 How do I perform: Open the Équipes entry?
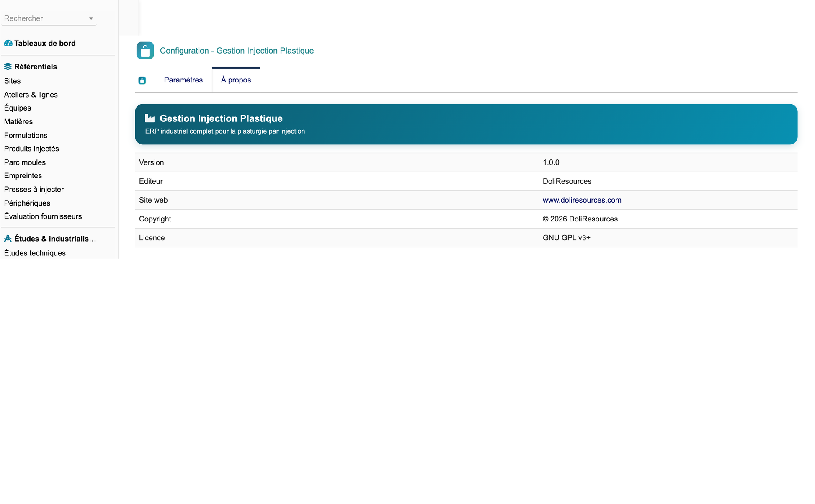coord(18,108)
